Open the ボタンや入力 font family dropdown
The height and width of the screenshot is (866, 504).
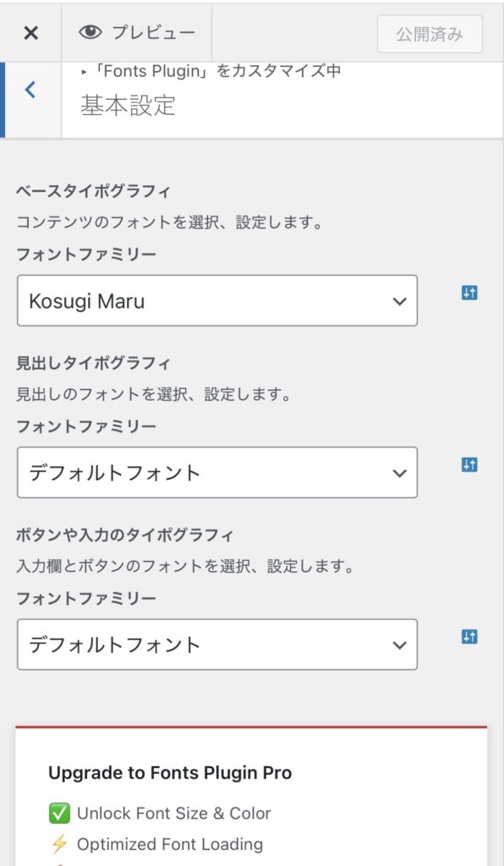pos(217,644)
